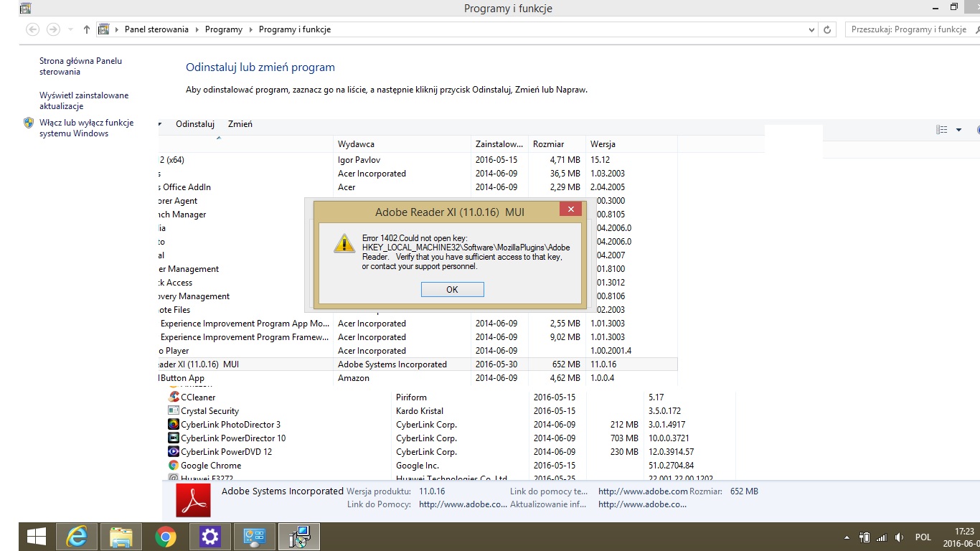The width and height of the screenshot is (980, 551).
Task: Restore down the Programy i funkcje window
Action: pos(953,7)
